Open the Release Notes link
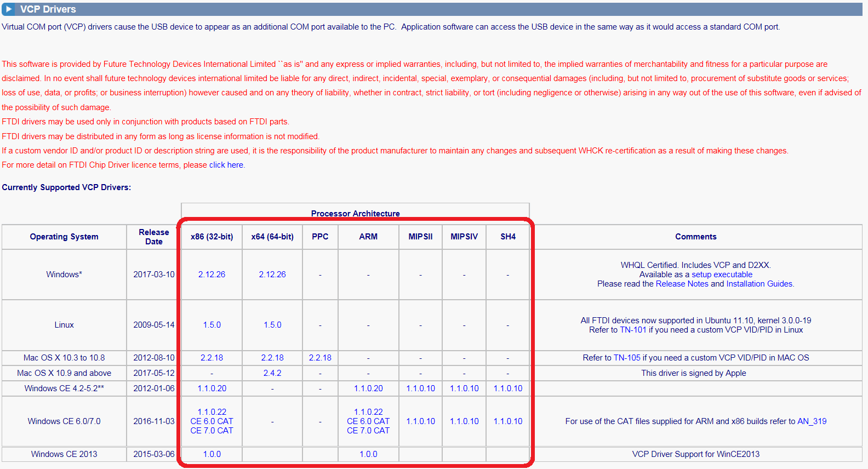 [682, 284]
